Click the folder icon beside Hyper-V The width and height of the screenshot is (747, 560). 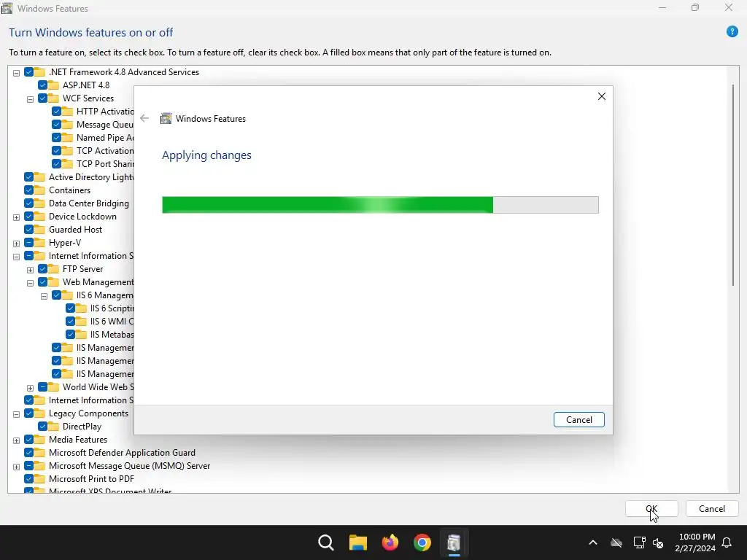[39, 242]
